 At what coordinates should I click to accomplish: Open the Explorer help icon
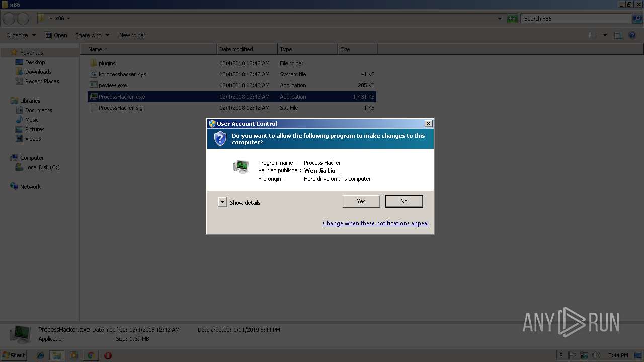click(632, 35)
